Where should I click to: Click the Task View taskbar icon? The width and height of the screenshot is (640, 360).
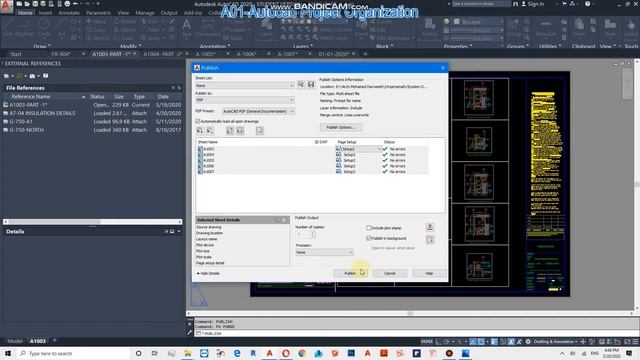click(x=155, y=353)
